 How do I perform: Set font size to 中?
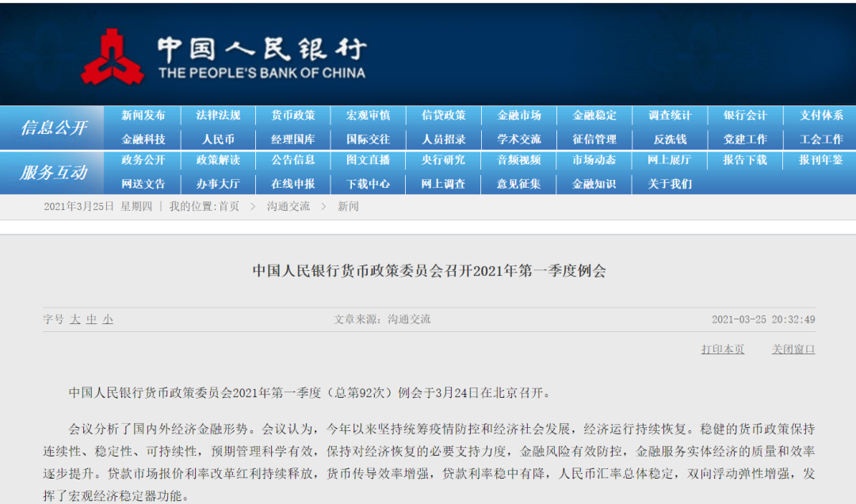92,319
